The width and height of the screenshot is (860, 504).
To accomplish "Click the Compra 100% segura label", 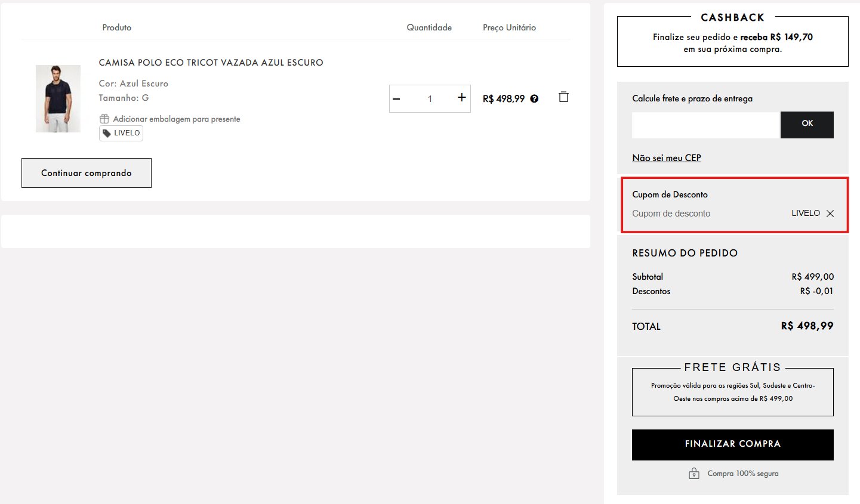I will click(743, 474).
